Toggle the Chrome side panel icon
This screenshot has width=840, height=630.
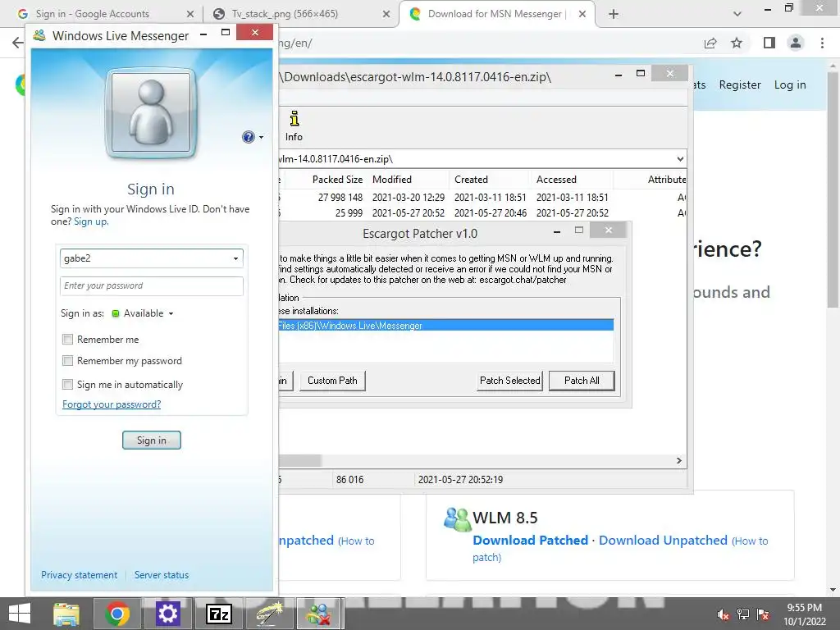point(769,43)
